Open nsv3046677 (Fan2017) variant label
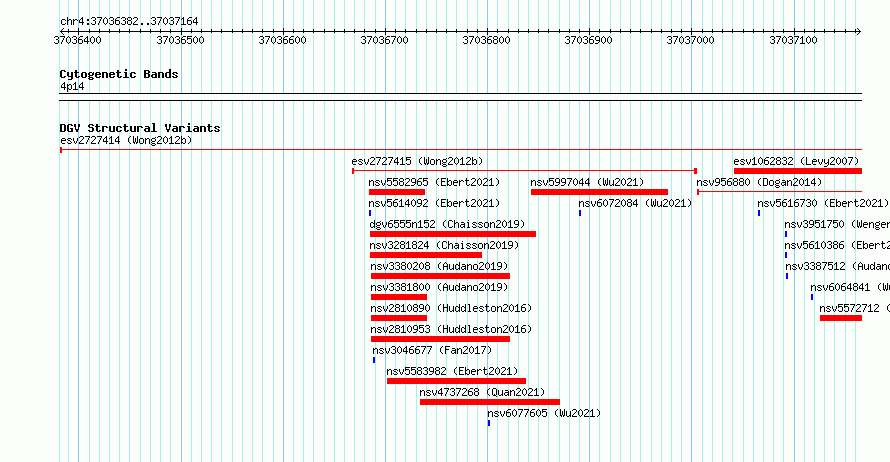890x462 pixels. [x=433, y=350]
